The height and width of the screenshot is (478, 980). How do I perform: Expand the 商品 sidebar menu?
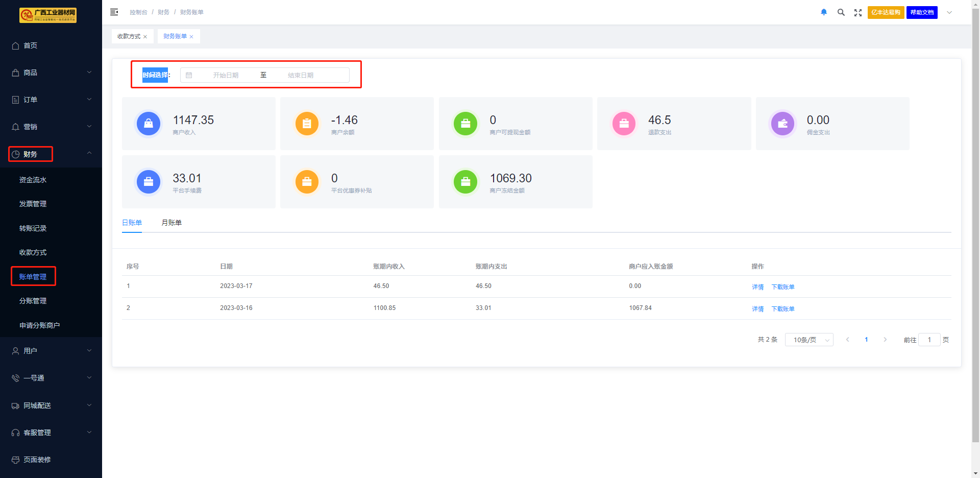[x=51, y=73]
